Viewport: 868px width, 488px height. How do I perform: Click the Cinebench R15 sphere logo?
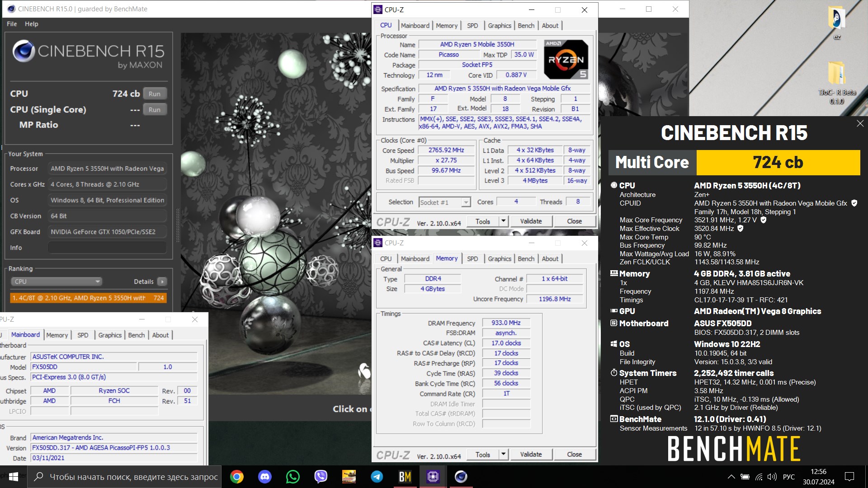coord(24,51)
